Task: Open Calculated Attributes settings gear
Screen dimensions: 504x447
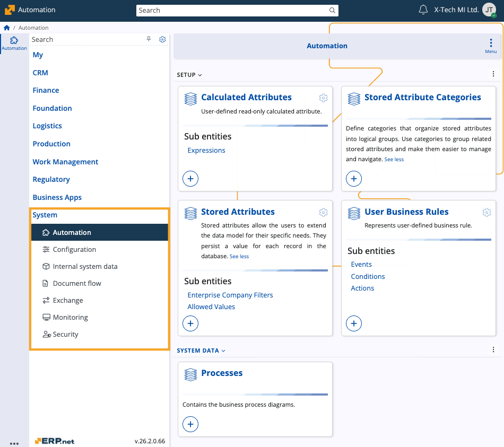Action: [x=323, y=98]
